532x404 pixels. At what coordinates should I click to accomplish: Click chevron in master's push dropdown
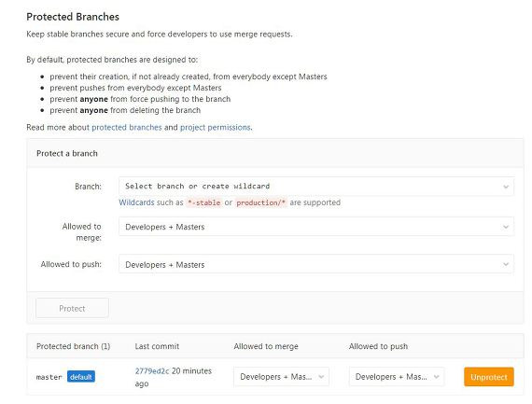click(x=436, y=377)
